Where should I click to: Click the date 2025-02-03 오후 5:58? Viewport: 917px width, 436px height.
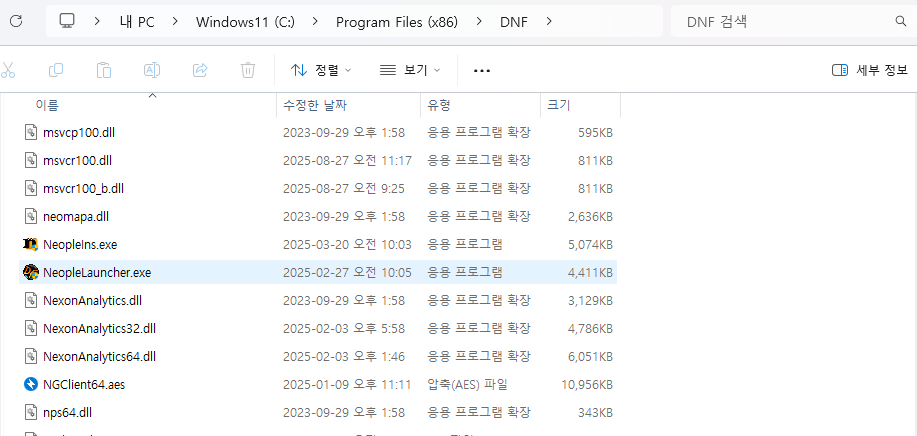(x=344, y=329)
